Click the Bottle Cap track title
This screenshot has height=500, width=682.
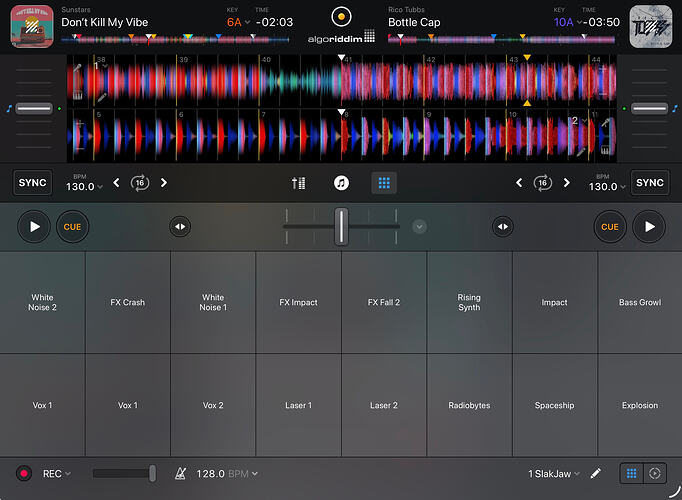tap(414, 22)
